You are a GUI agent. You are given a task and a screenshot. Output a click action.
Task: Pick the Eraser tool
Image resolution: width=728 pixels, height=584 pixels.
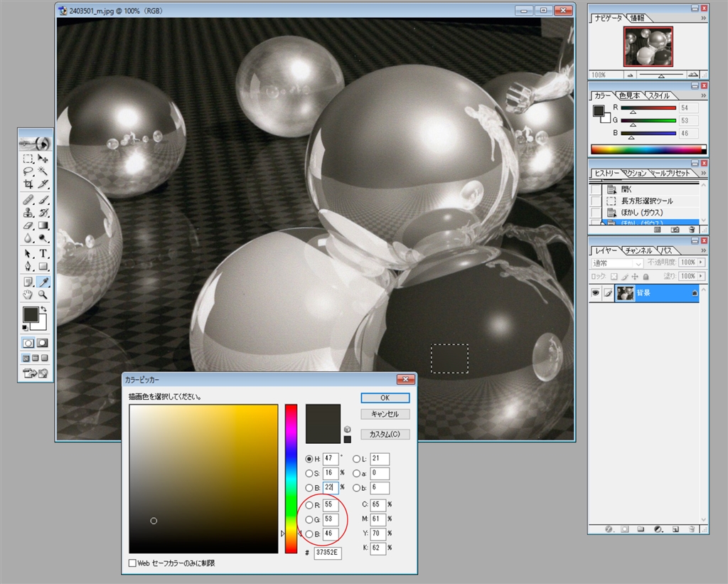(x=28, y=225)
